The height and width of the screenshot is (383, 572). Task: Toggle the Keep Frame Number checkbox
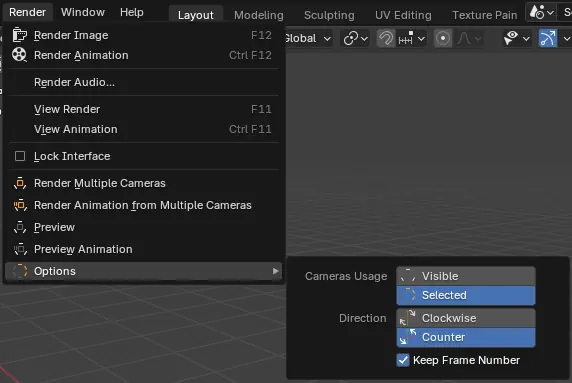[403, 360]
